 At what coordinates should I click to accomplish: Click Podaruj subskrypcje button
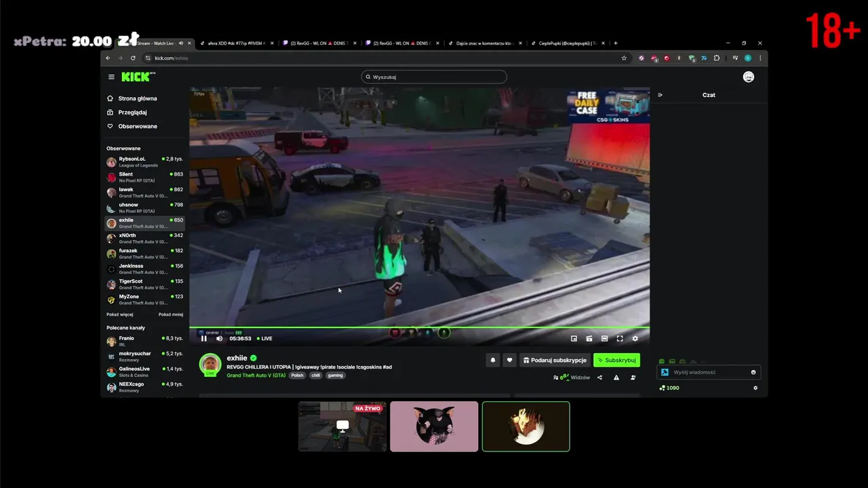tap(555, 360)
